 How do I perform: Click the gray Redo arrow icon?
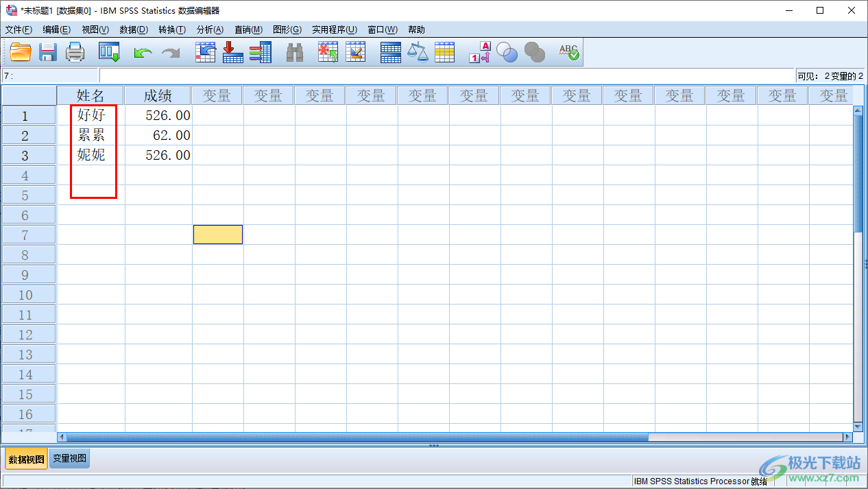click(x=170, y=53)
